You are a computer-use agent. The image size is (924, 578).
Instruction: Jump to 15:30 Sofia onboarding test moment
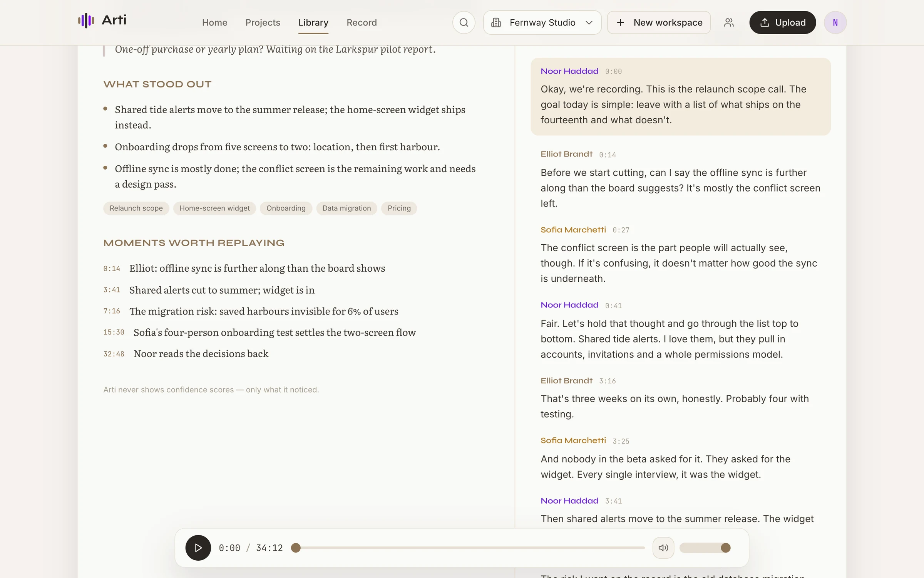(259, 332)
